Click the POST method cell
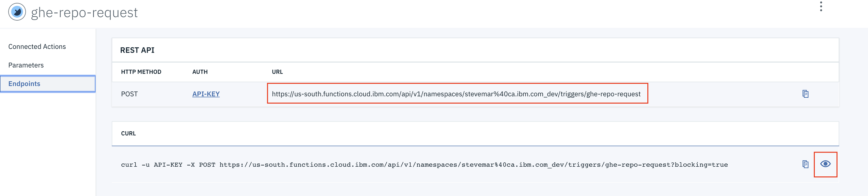868x196 pixels. 130,94
